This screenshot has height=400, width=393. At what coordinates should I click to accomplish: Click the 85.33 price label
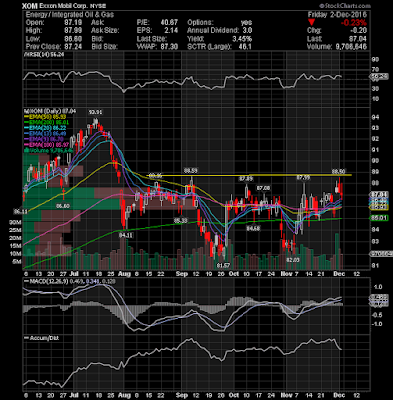tap(180, 221)
